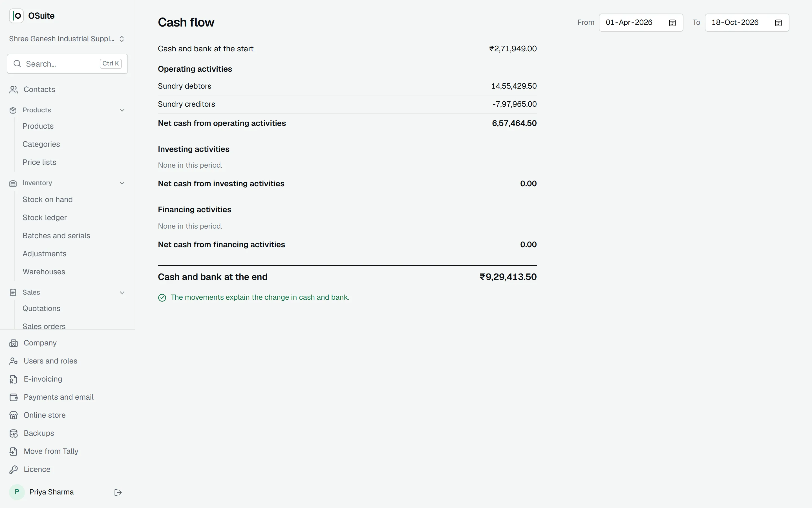
Task: Open the Products sub-item
Action: point(38,126)
